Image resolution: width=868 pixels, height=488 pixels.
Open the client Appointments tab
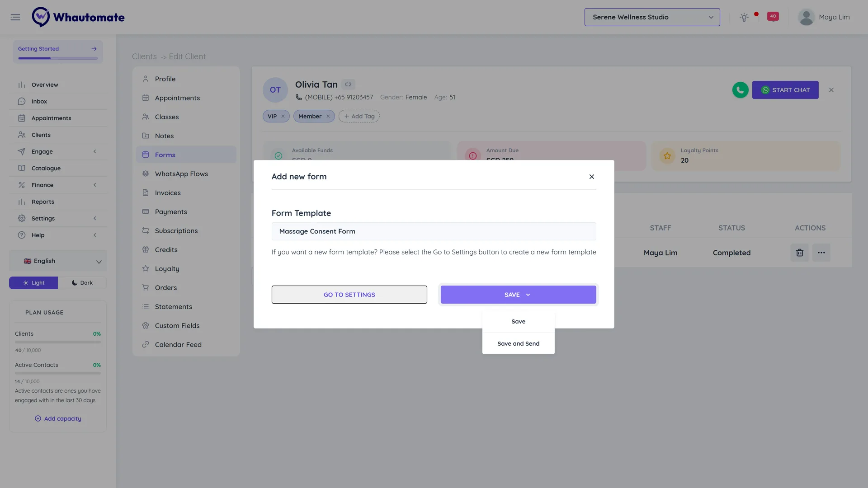(x=186, y=98)
